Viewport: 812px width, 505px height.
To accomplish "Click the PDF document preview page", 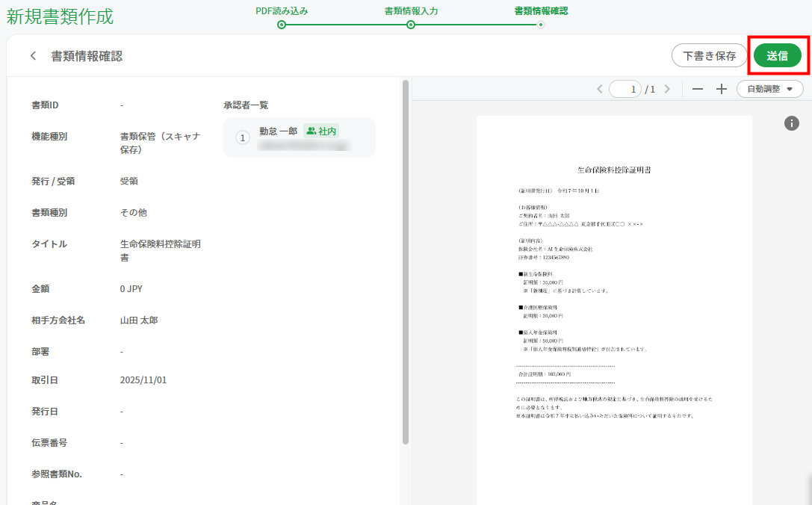I will pos(613,310).
